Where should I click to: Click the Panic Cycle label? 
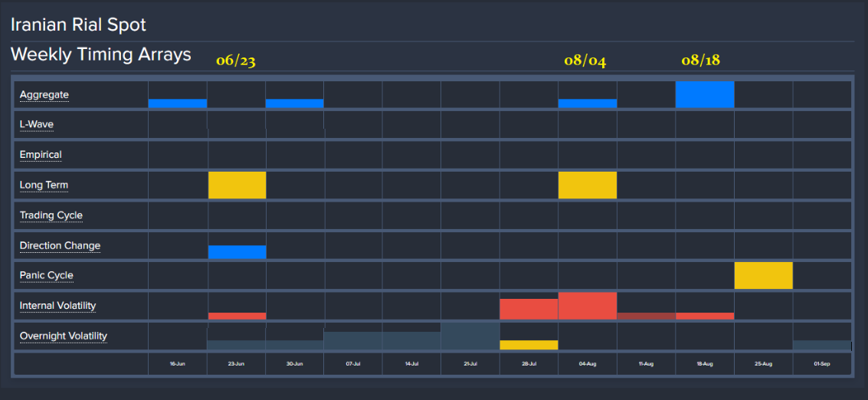click(x=46, y=275)
